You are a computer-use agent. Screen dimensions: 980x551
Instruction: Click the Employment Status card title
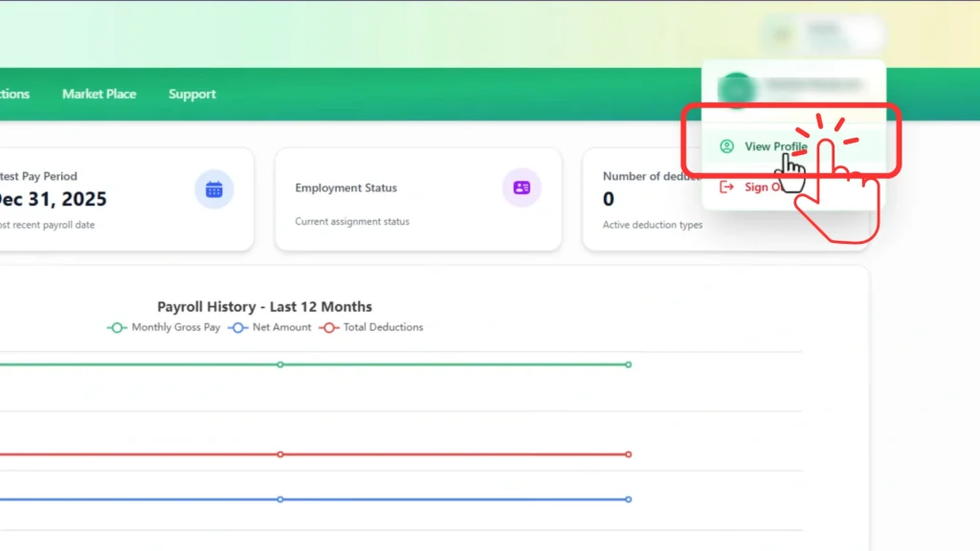click(345, 187)
